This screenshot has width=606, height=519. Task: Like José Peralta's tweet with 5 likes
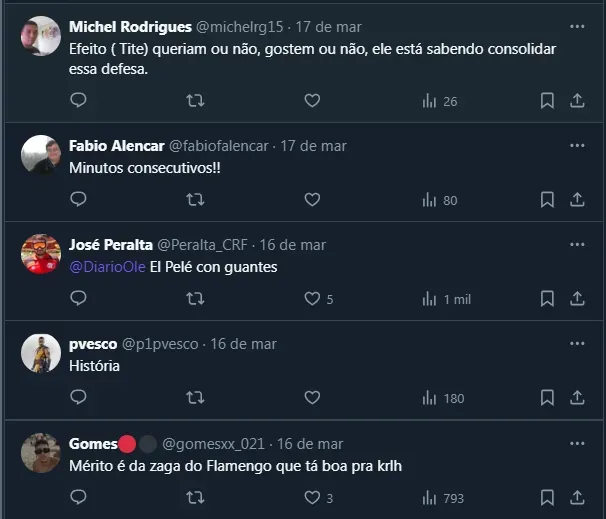pos(312,299)
